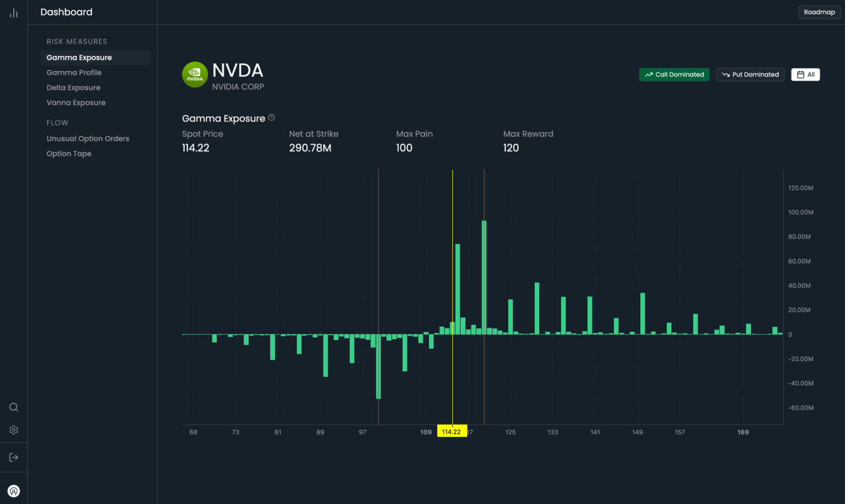Click the NVDA ticker heading

coord(238,70)
